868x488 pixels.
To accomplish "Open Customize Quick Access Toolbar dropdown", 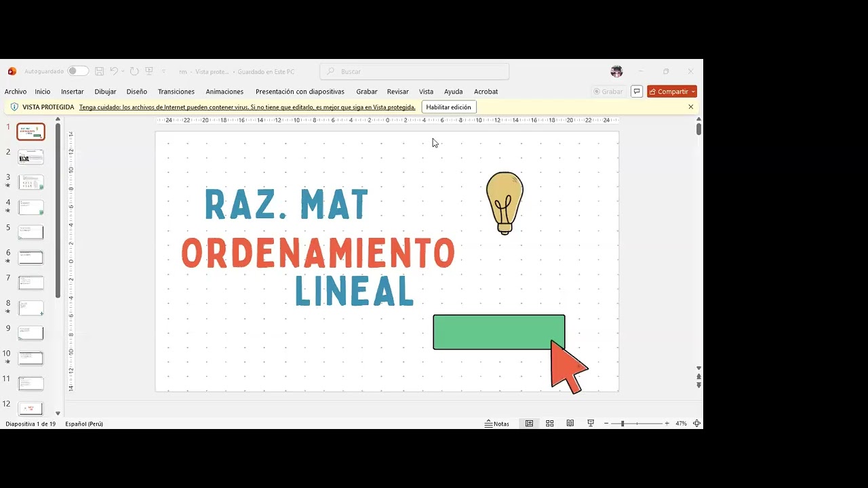I will (163, 71).
